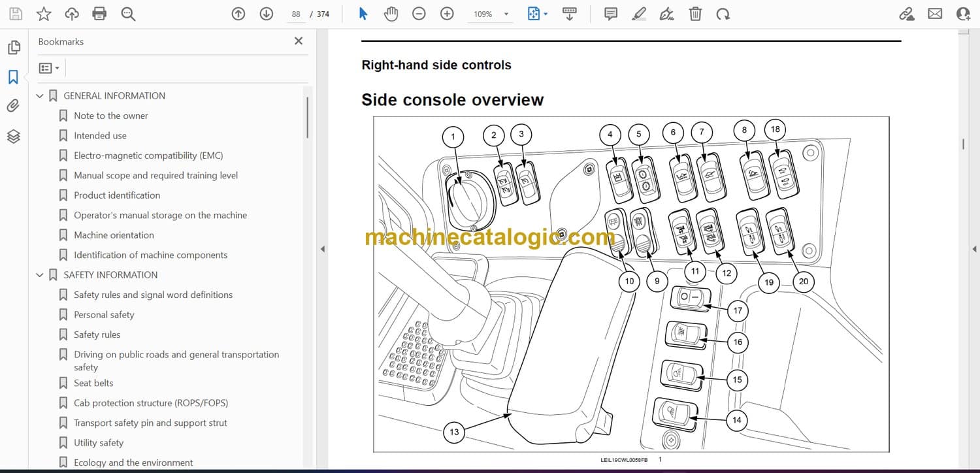This screenshot has width=980, height=473.
Task: Open the attachments paperclip panel
Action: [13, 106]
